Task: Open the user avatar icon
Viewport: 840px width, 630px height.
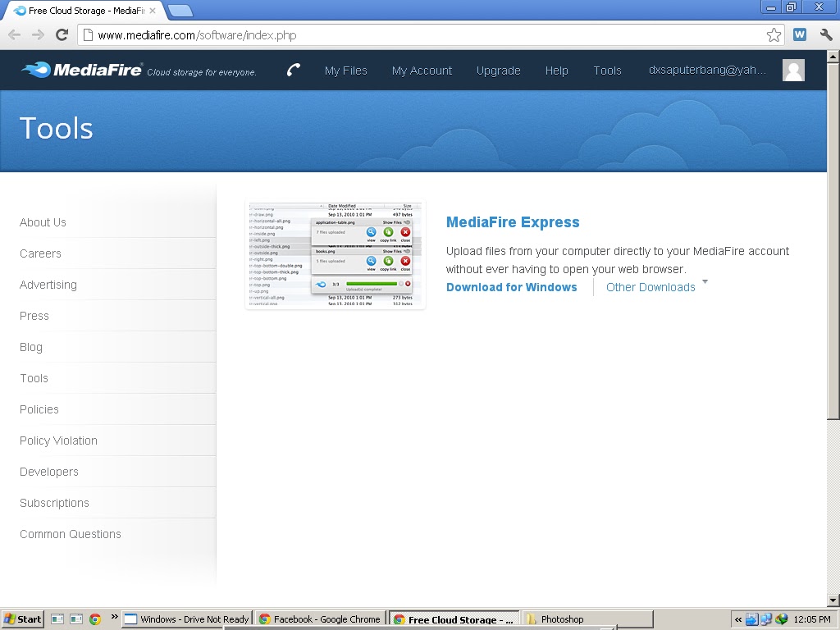Action: coord(793,71)
